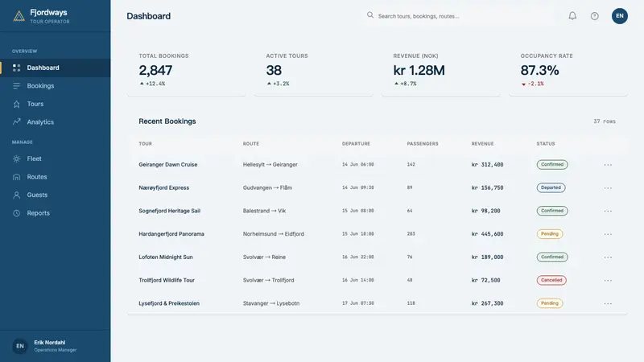Click the EN avatar beside Erik Nordahl
The width and height of the screenshot is (644, 362).
19,346
